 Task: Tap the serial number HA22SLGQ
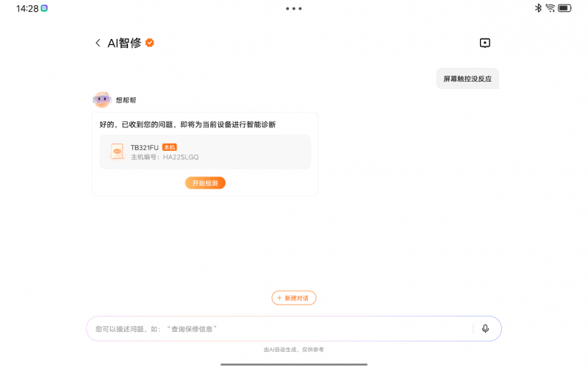[x=181, y=157]
